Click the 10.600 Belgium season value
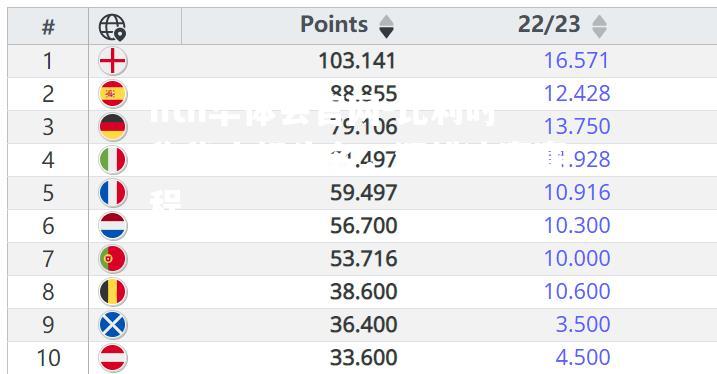 [577, 291]
